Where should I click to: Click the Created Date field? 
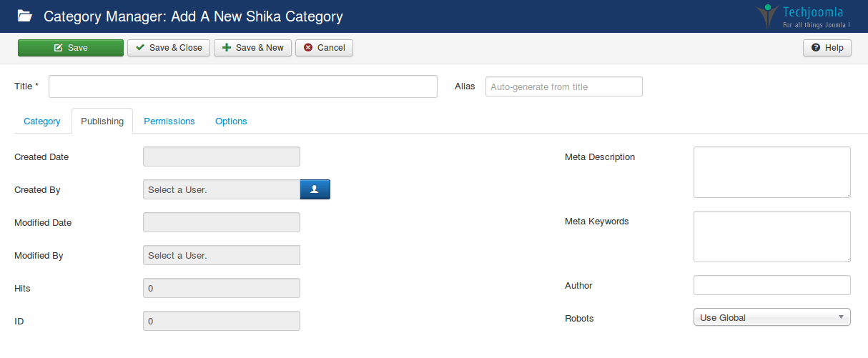[221, 156]
